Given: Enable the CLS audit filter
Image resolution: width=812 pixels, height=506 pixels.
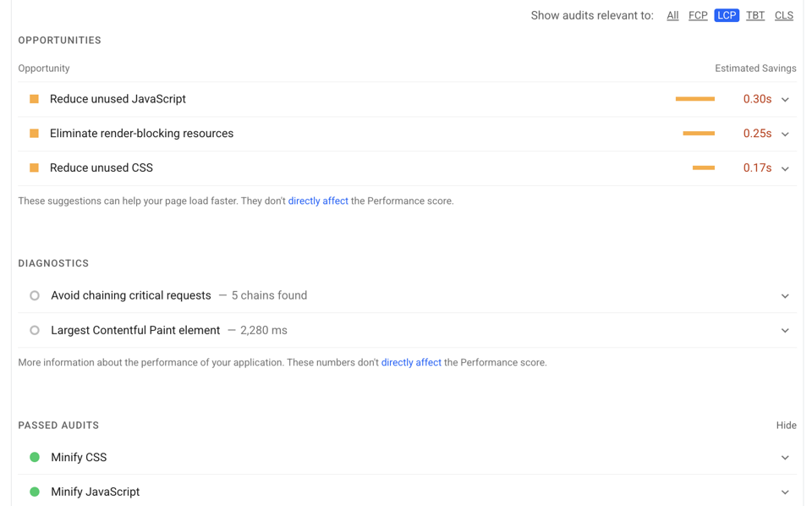Looking at the screenshot, I should 783,14.
